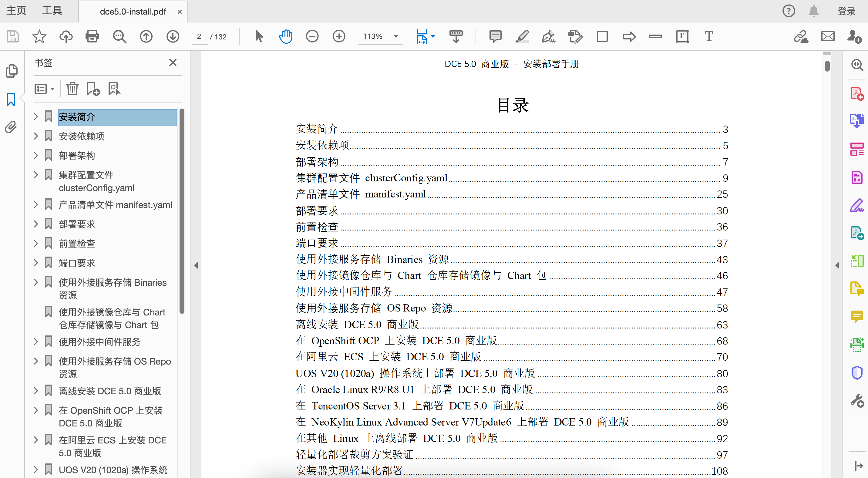This screenshot has width=868, height=478.
Task: Open the 部署要求 table of contents entry
Action: coord(317,211)
